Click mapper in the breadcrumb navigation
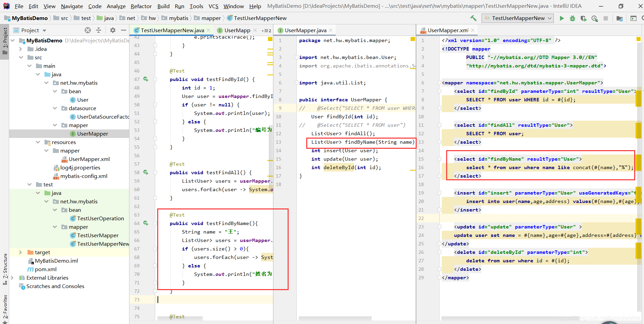The image size is (644, 324). [207, 18]
